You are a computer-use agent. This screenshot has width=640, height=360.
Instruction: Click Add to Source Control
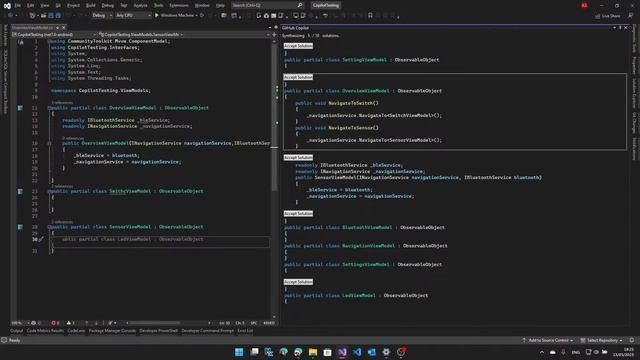click(x=548, y=340)
